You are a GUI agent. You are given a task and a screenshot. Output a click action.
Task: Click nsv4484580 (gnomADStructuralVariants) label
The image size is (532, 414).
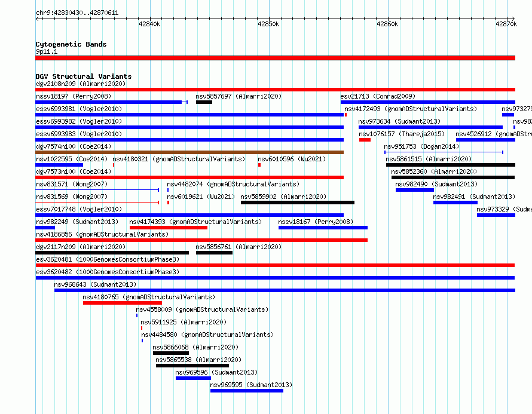pos(207,335)
